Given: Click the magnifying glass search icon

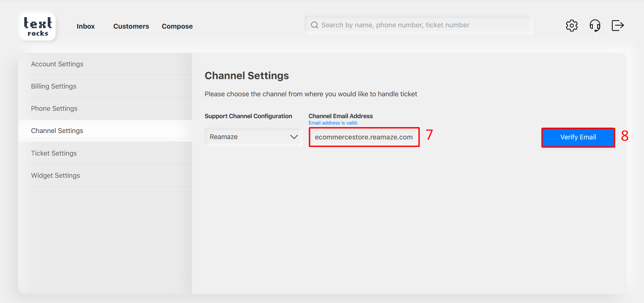Looking at the screenshot, I should click(314, 25).
